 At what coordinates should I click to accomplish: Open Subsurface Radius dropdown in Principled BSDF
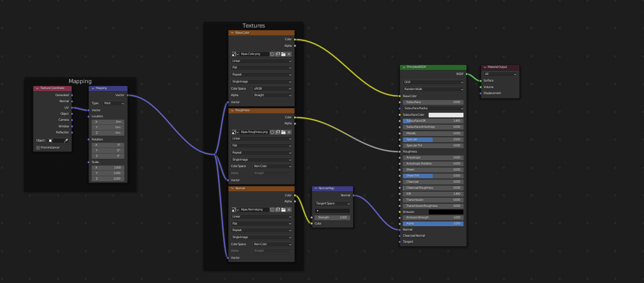tap(433, 108)
